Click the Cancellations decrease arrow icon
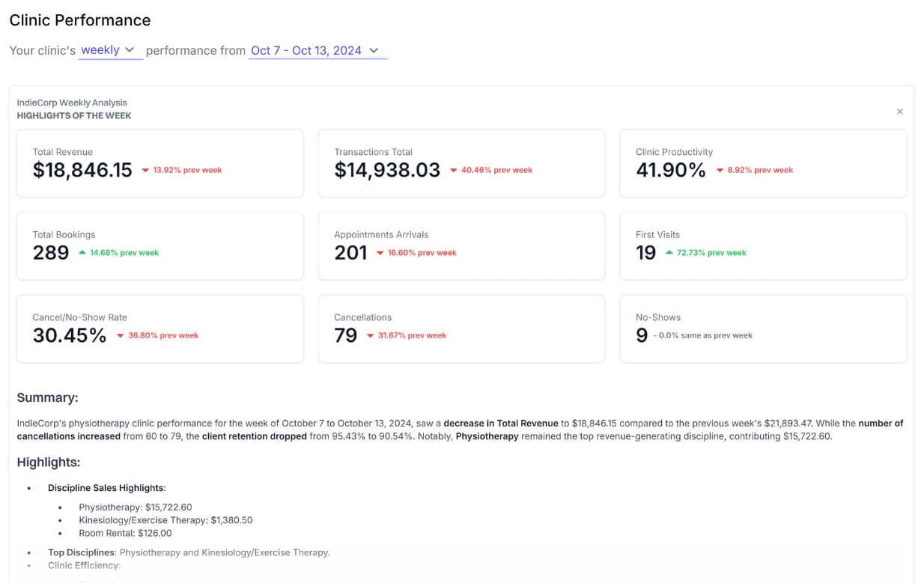Viewport: 924px width, 583px height. pyautogui.click(x=370, y=336)
